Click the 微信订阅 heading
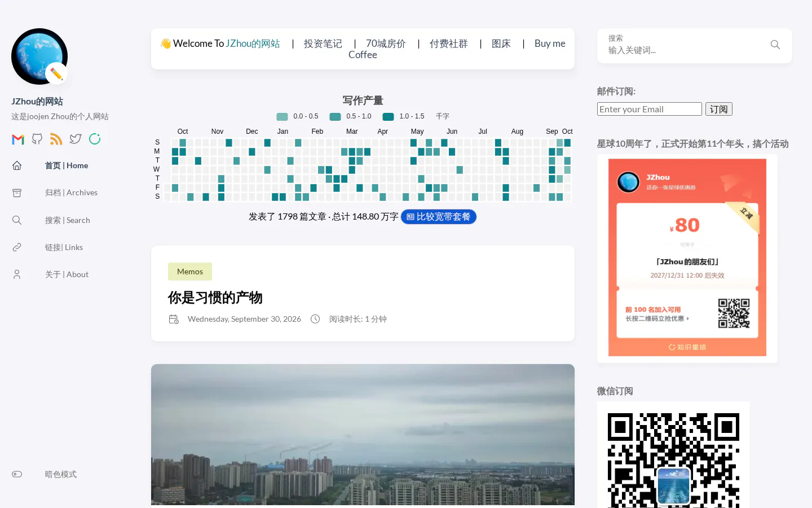This screenshot has height=508, width=812. (x=615, y=391)
